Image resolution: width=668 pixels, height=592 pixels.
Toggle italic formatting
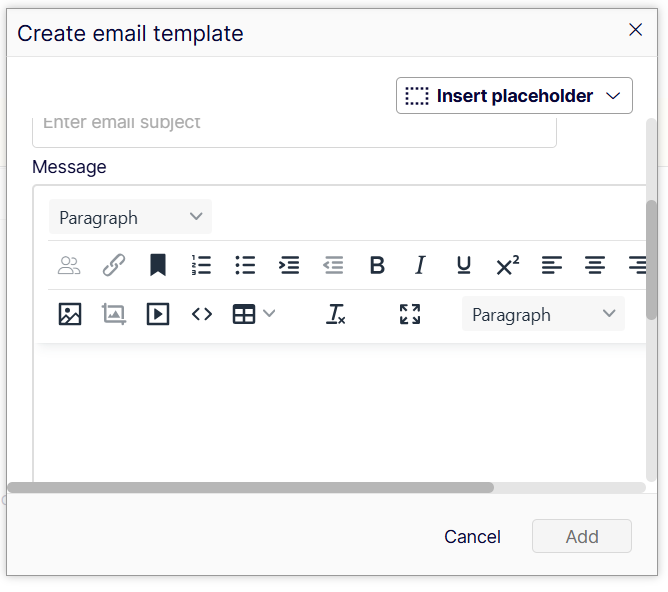[420, 265]
